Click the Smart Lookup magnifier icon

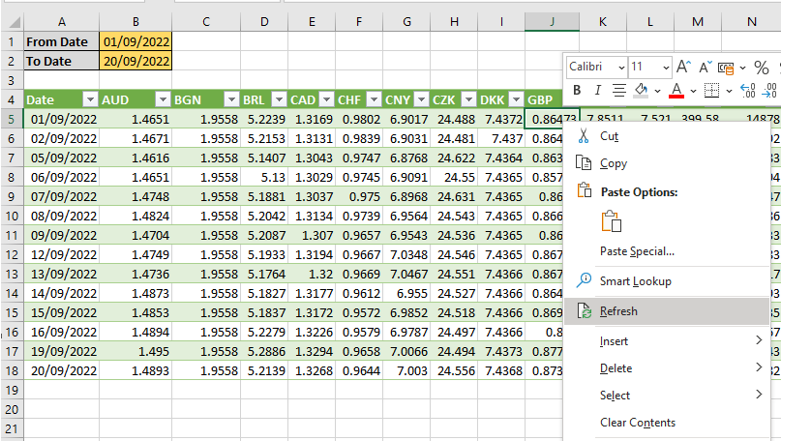pos(583,280)
